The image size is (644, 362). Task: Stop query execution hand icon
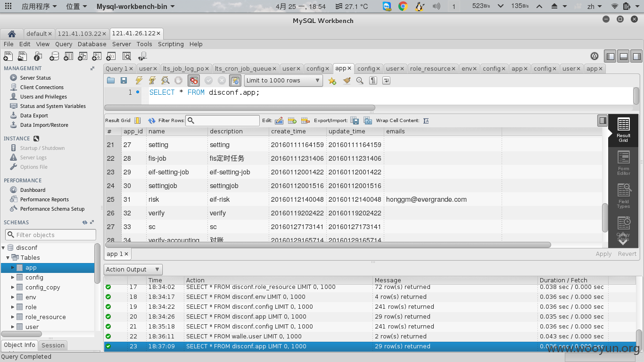tap(178, 81)
